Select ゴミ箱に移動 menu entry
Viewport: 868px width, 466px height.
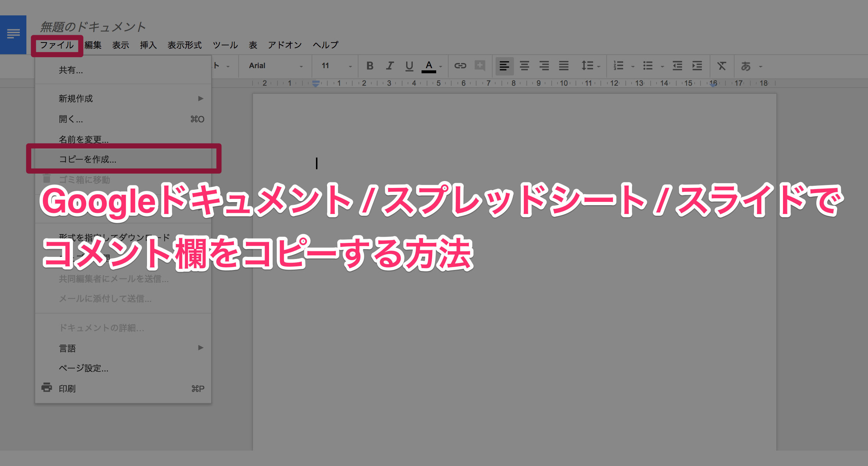pos(123,180)
